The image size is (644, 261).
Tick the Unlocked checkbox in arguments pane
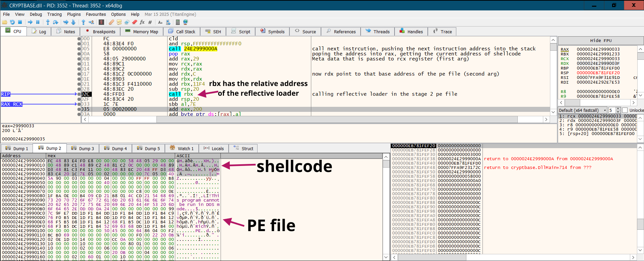pyautogui.click(x=625, y=110)
